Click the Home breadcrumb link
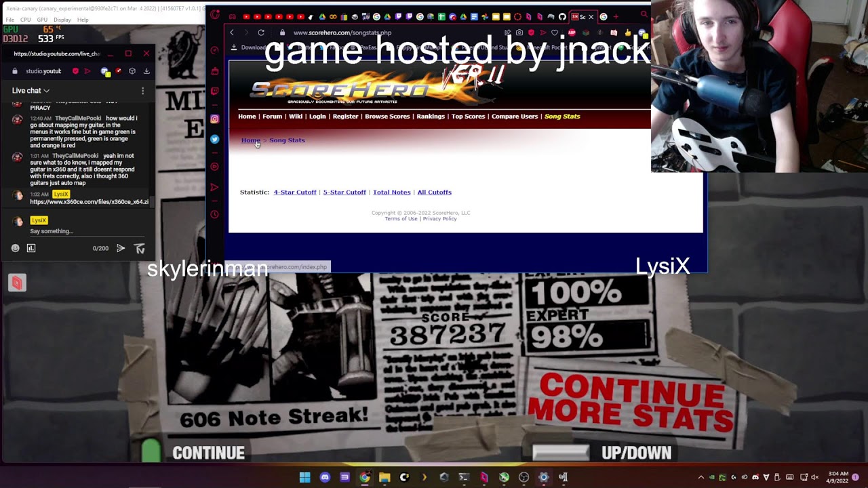This screenshot has height=488, width=868. 250,140
